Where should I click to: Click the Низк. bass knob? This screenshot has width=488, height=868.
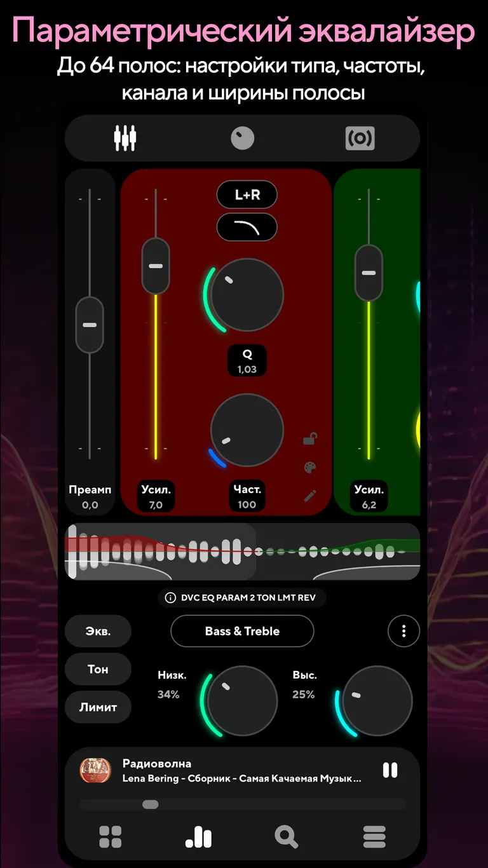tap(242, 702)
